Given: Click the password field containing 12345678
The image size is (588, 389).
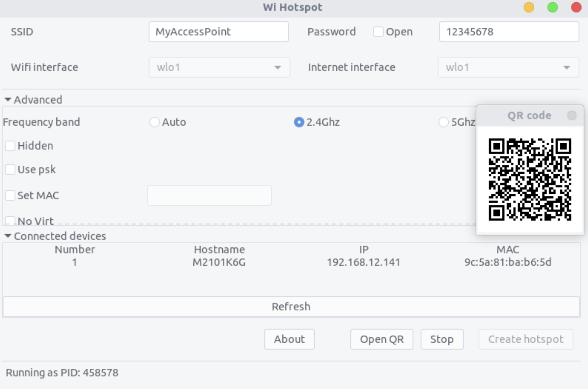Looking at the screenshot, I should point(509,32).
